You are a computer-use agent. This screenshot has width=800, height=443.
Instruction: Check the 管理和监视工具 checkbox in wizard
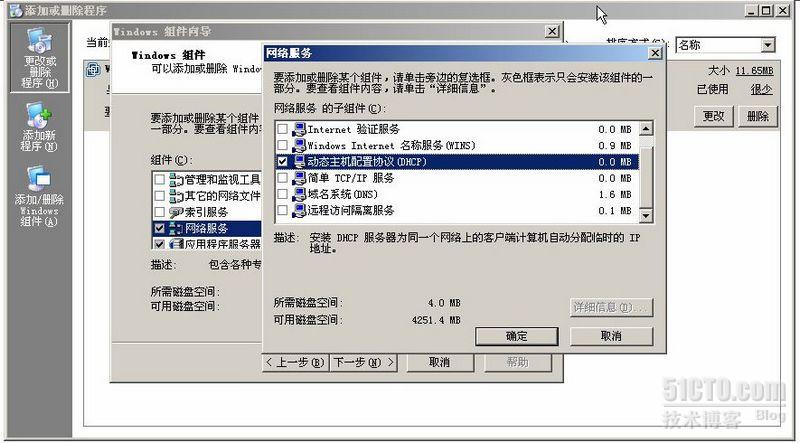[x=160, y=180]
